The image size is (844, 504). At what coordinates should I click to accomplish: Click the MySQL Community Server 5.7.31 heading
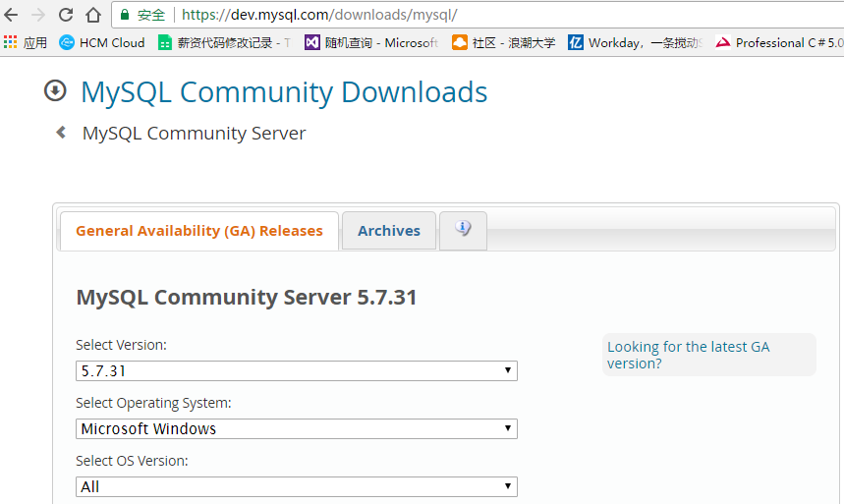pyautogui.click(x=247, y=298)
